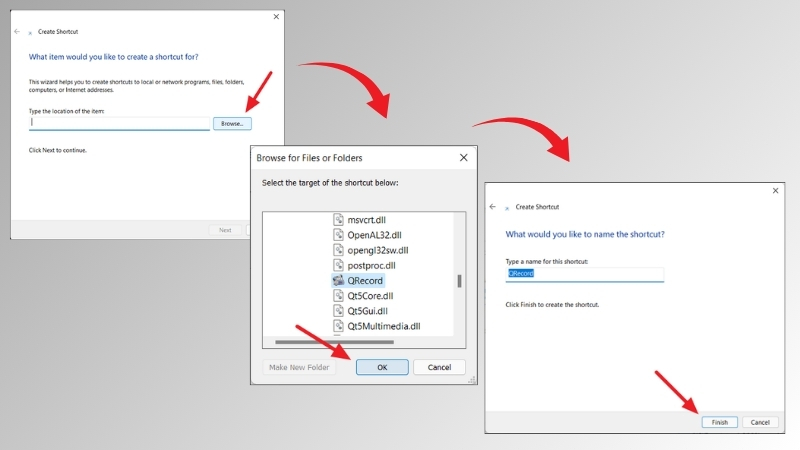Click the opengl32sw.dll file icon

(338, 250)
